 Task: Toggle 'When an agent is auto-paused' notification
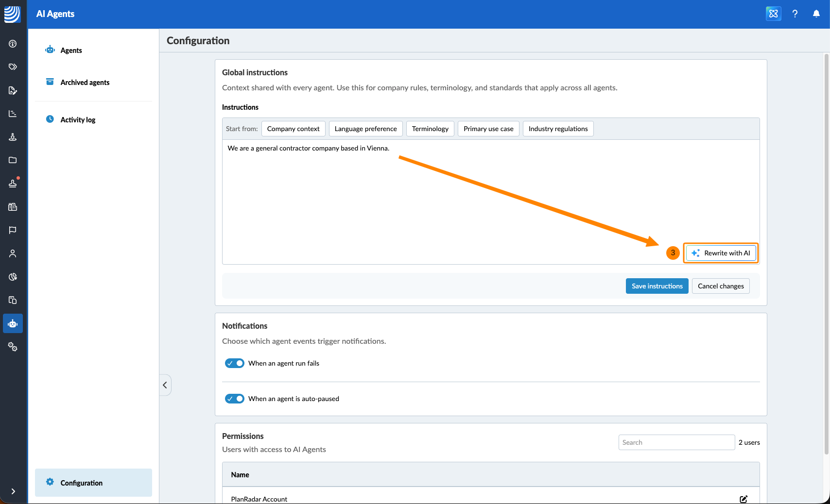pyautogui.click(x=235, y=399)
